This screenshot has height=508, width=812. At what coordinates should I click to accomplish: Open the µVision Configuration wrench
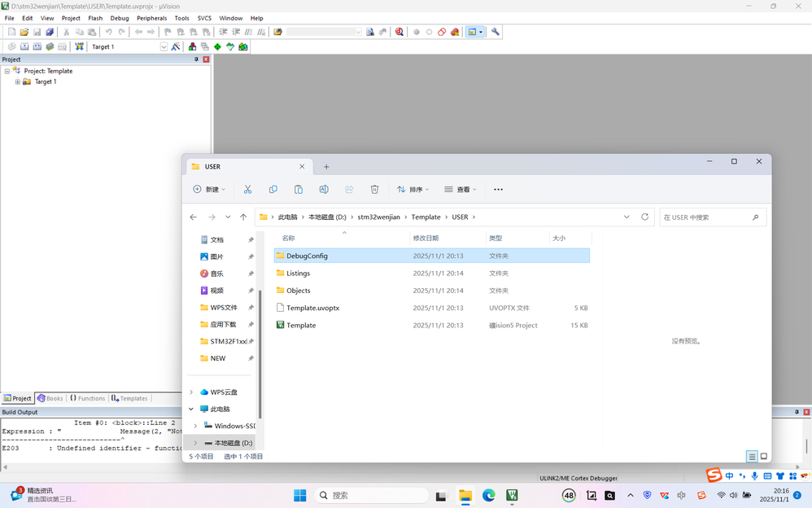click(x=495, y=32)
